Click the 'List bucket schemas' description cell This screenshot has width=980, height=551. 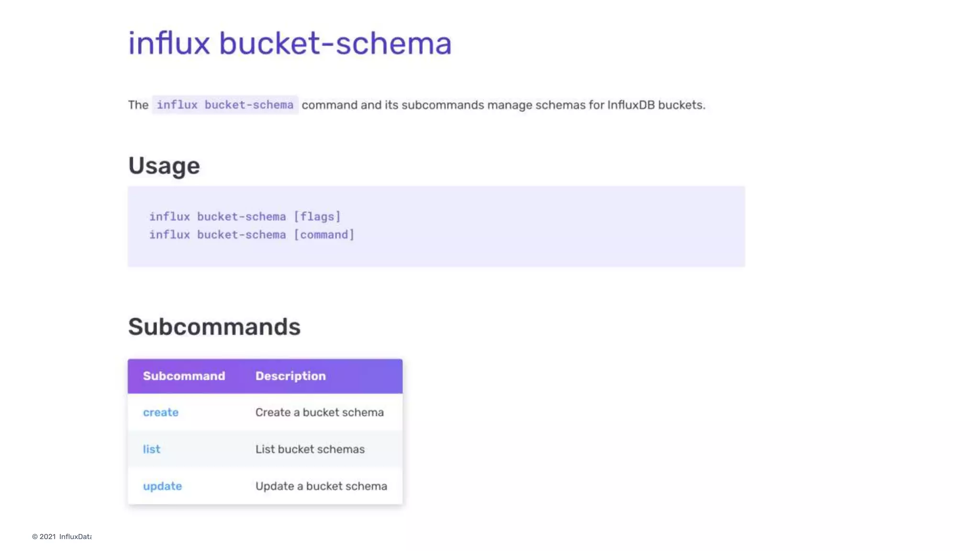click(310, 449)
